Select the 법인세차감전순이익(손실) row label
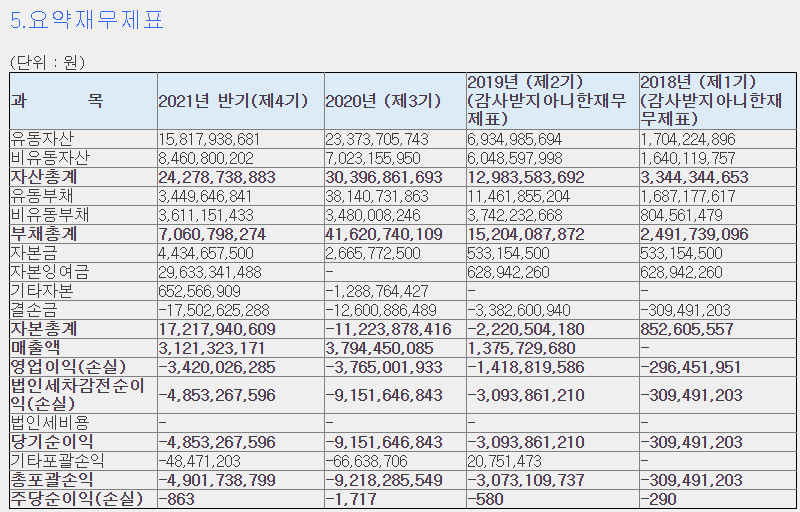800x512 pixels. 78,395
